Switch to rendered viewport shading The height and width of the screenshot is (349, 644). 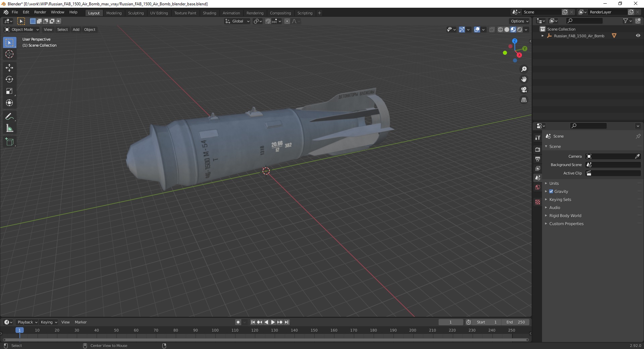click(520, 30)
